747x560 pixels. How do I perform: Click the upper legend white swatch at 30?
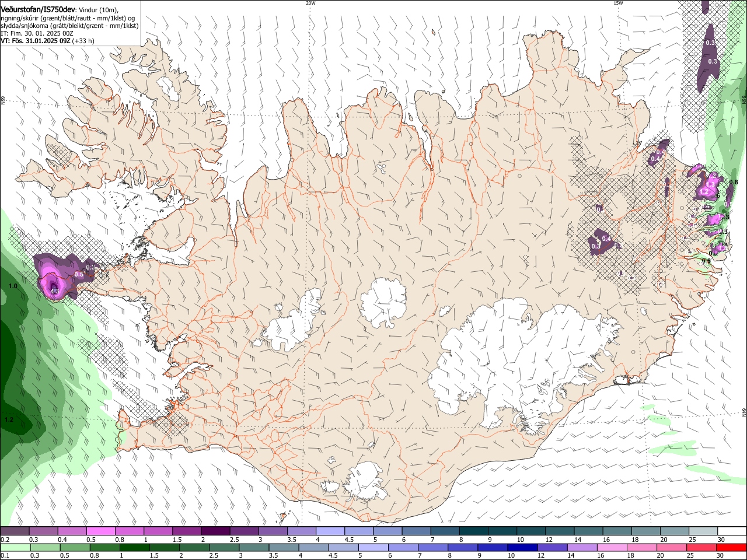[732, 531]
